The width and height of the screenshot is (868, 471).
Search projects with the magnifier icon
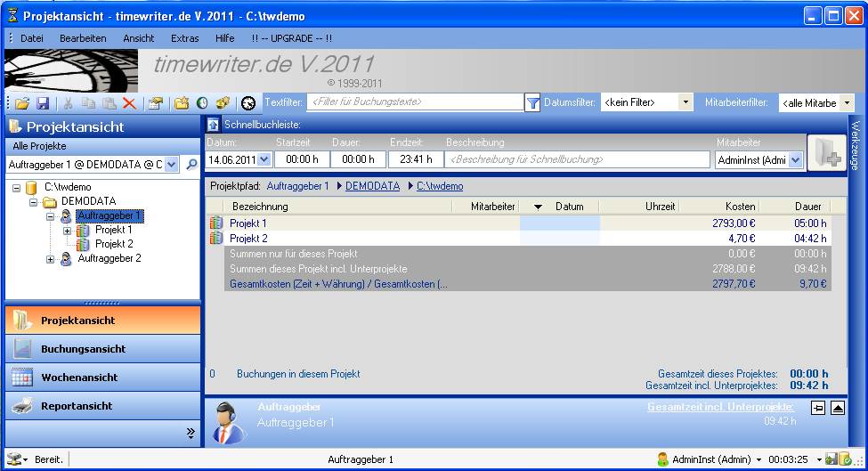point(191,165)
